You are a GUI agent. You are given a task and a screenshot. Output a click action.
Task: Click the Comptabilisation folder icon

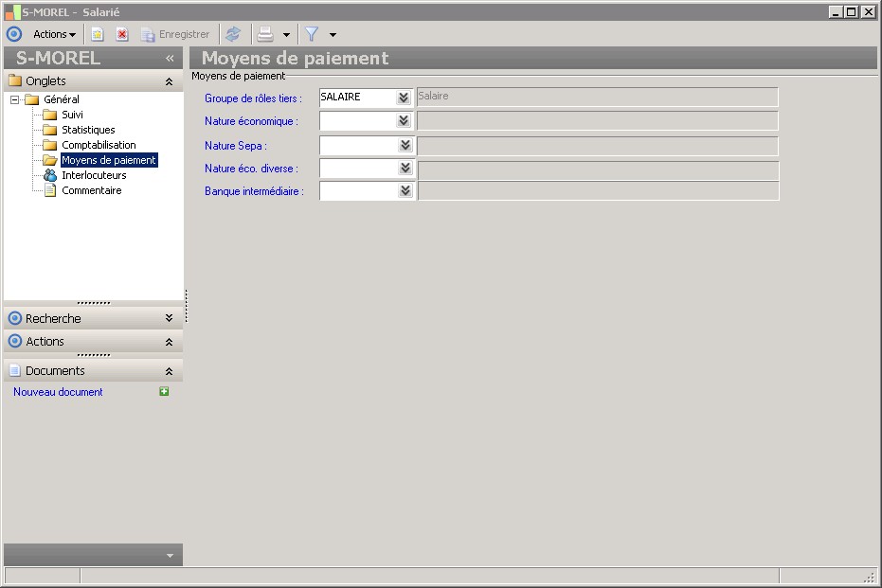(x=50, y=145)
